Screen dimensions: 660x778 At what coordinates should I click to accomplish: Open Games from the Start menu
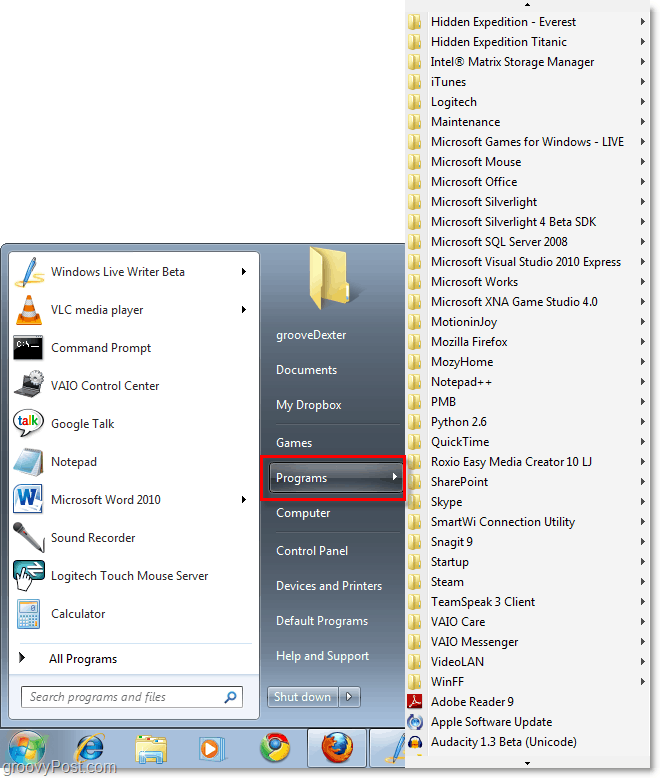click(x=294, y=443)
